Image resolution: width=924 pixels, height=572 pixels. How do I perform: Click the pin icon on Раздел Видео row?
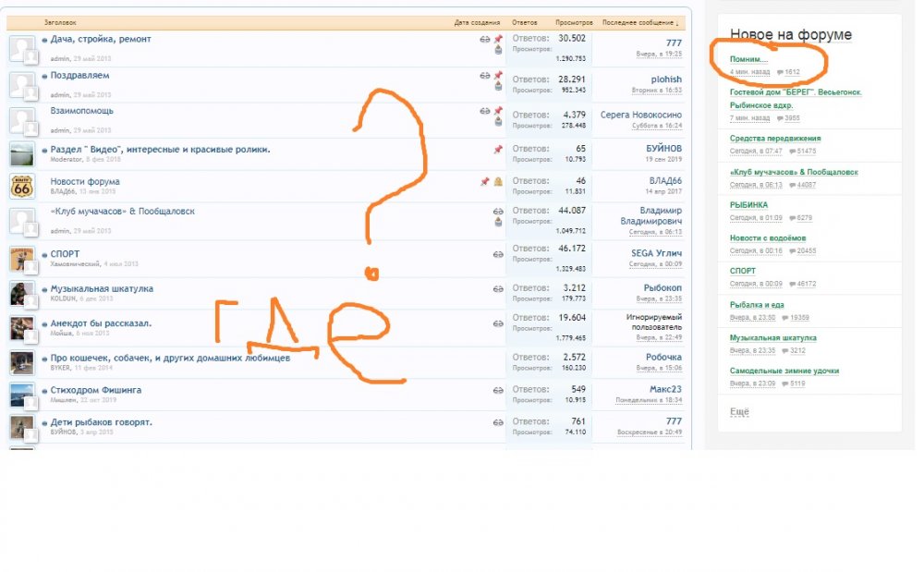pos(498,149)
